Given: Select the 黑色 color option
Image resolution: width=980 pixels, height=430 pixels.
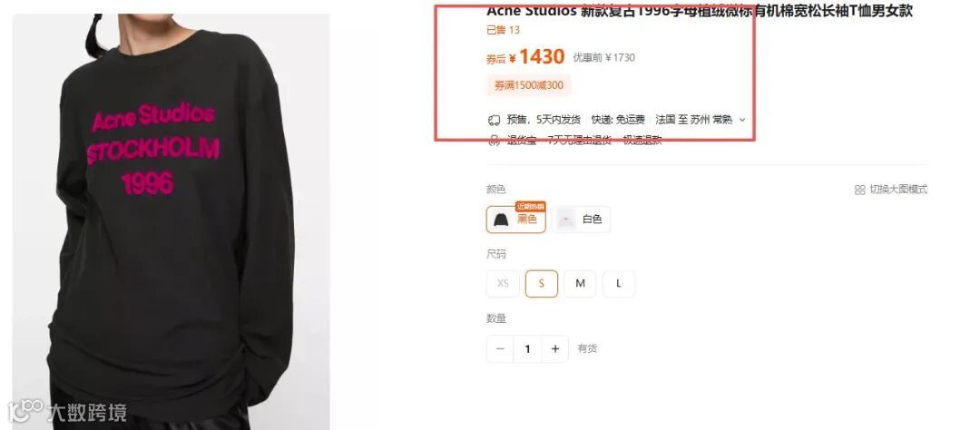Looking at the screenshot, I should coord(516,220).
